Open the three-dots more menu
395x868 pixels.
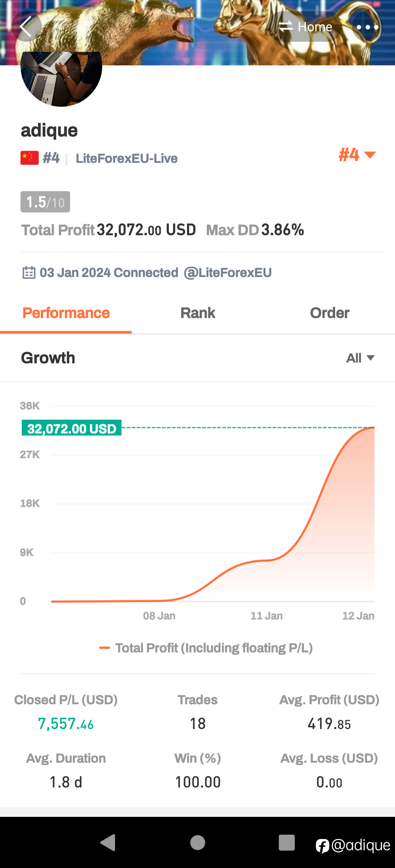[367, 27]
